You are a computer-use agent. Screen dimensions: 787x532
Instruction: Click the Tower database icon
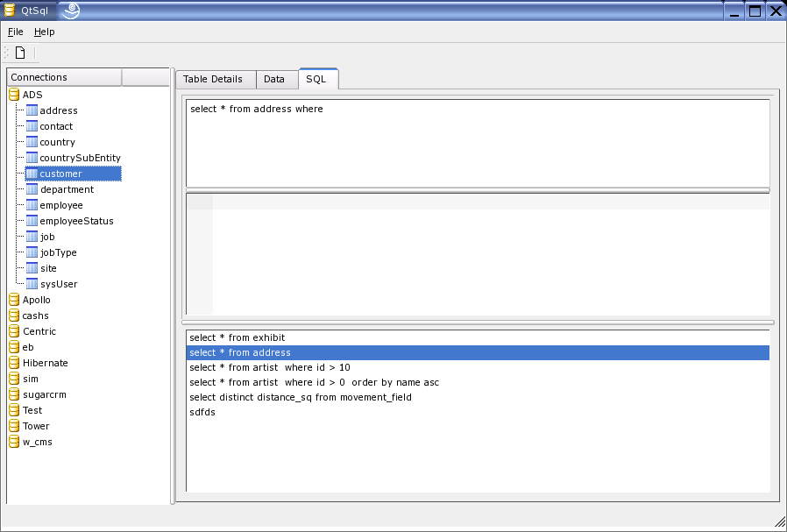[15, 426]
